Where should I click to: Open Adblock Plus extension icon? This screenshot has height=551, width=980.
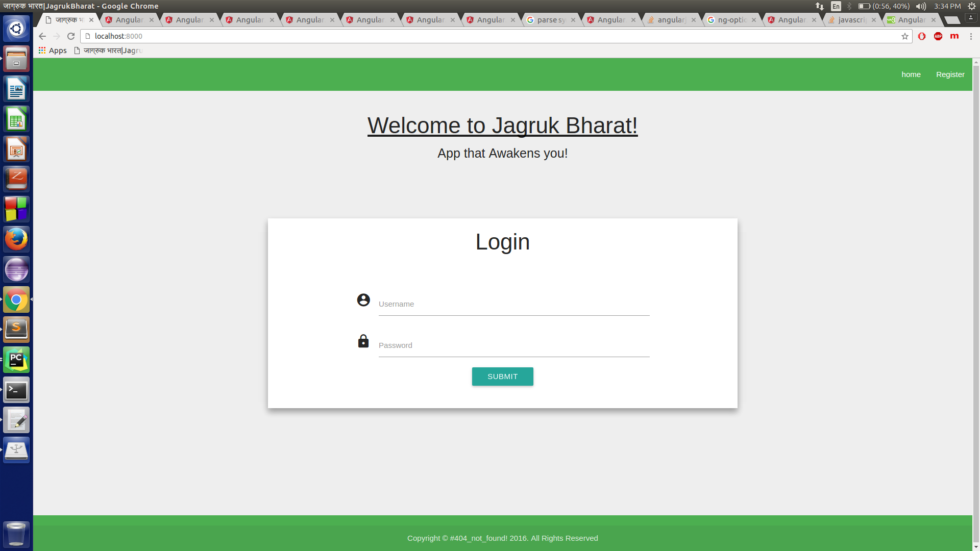pyautogui.click(x=938, y=36)
